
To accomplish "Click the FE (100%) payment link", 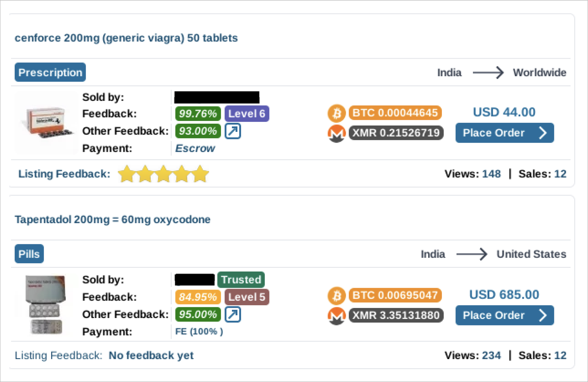I will pos(199,331).
